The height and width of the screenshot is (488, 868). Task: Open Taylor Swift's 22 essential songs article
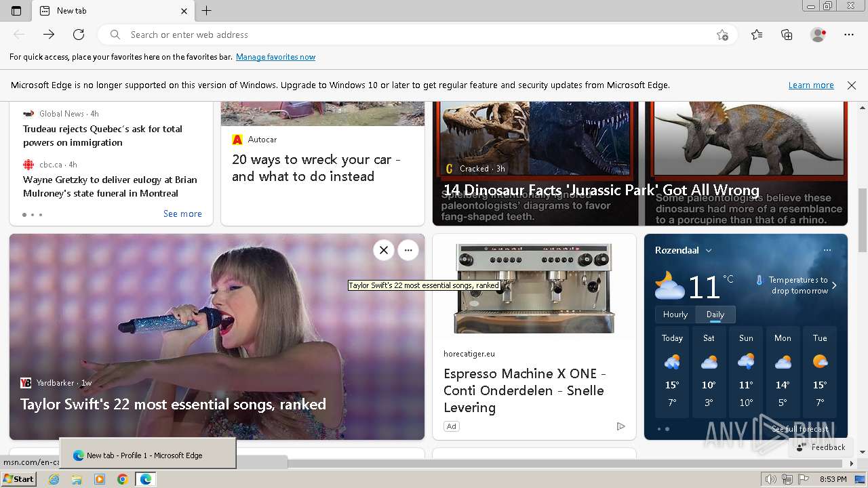(x=173, y=405)
